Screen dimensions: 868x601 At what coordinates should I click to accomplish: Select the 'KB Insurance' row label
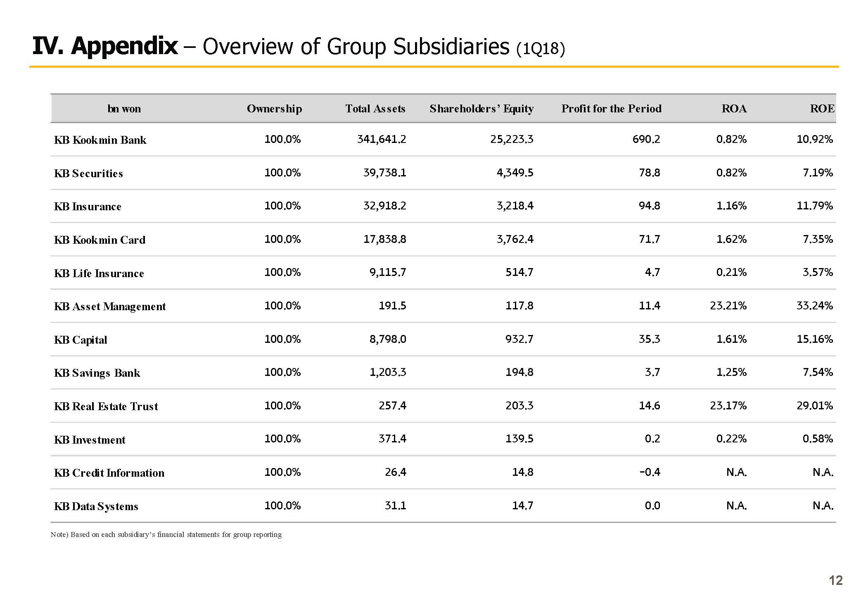point(88,207)
